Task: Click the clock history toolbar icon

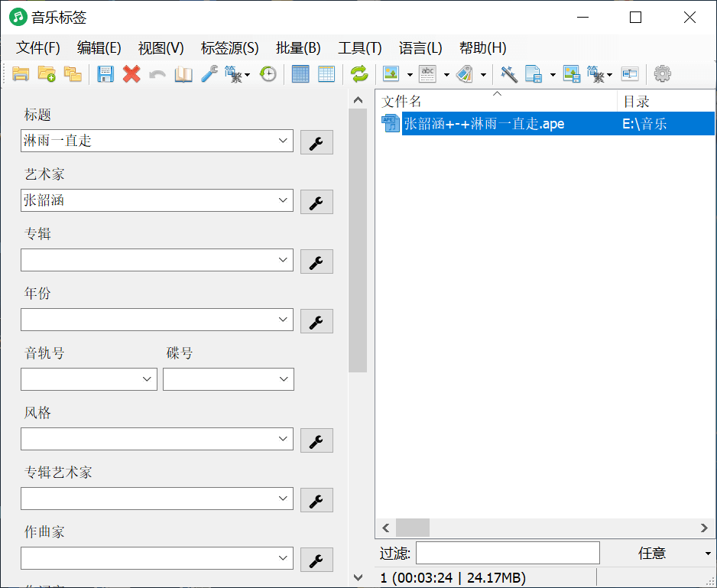Action: [x=268, y=73]
